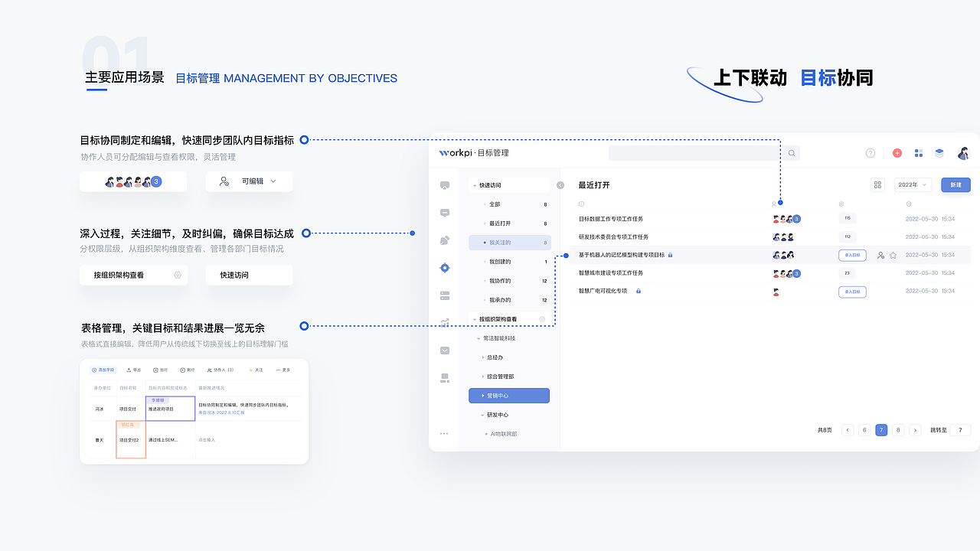Click the red plus icon in the top bar
This screenshot has height=551, width=980.
[x=897, y=153]
